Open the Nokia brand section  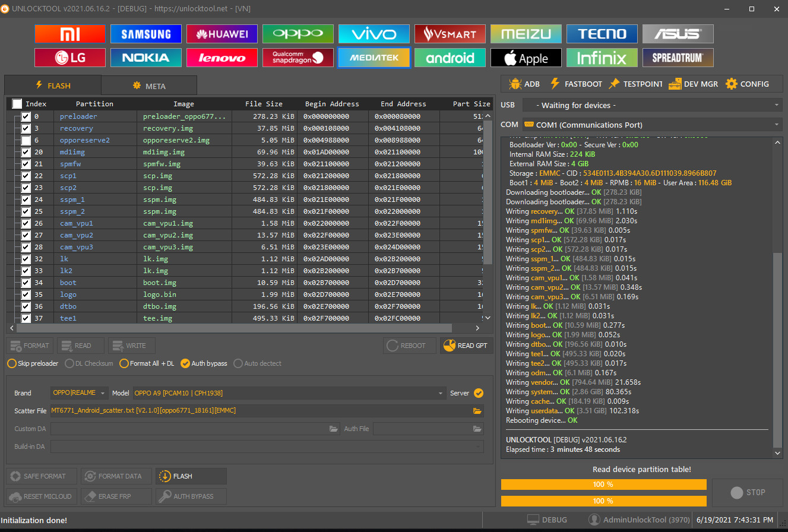(x=146, y=58)
